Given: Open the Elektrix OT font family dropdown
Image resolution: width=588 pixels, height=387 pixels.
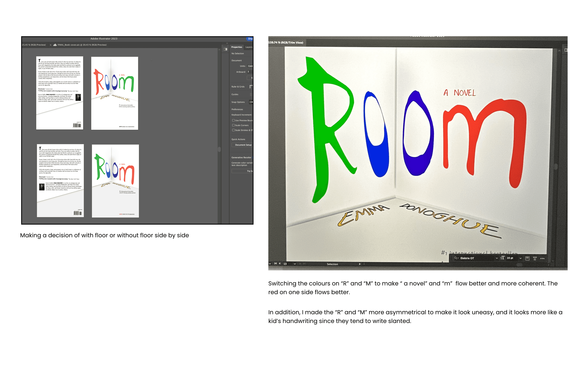Looking at the screenshot, I should 497,258.
